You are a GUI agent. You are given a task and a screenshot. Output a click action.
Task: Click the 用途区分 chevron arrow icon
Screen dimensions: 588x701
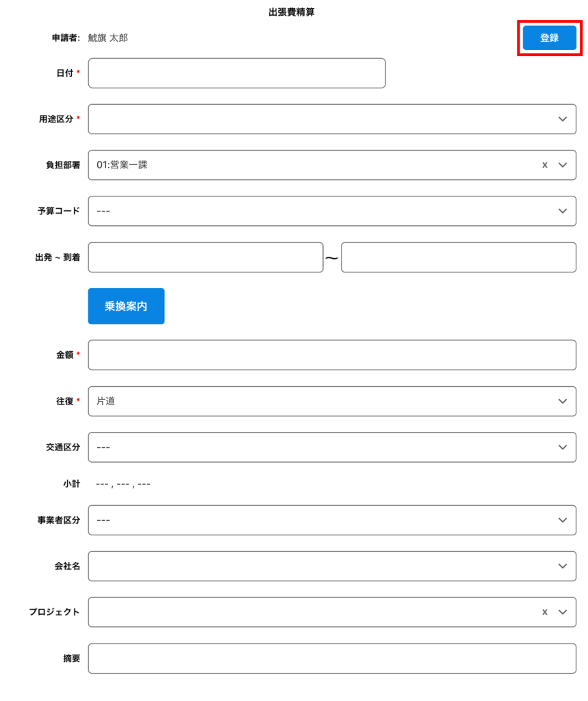tap(563, 119)
